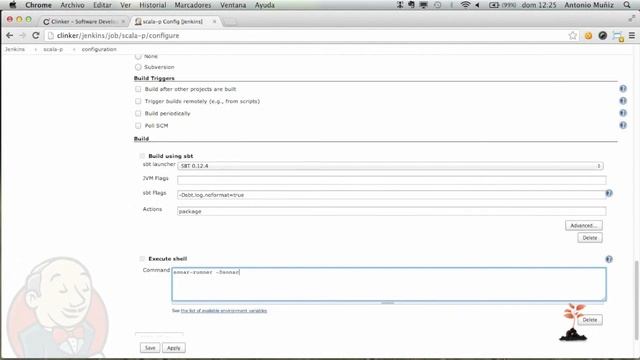
Task: Open the Marcadores menu
Action: click(193, 5)
